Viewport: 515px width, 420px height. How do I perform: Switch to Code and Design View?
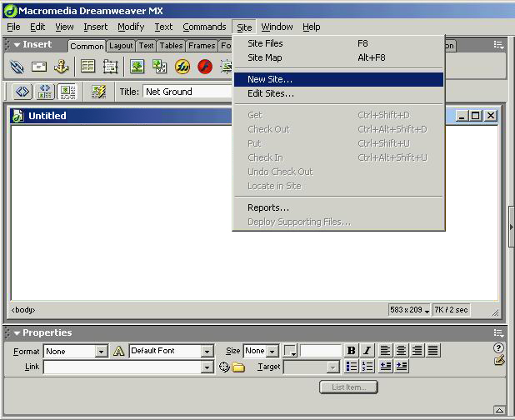pos(45,92)
